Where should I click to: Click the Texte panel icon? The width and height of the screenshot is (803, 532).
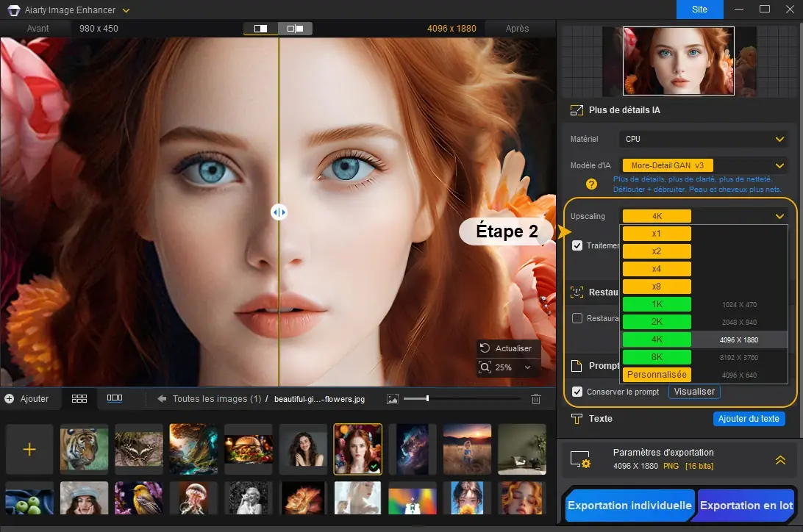tap(577, 419)
